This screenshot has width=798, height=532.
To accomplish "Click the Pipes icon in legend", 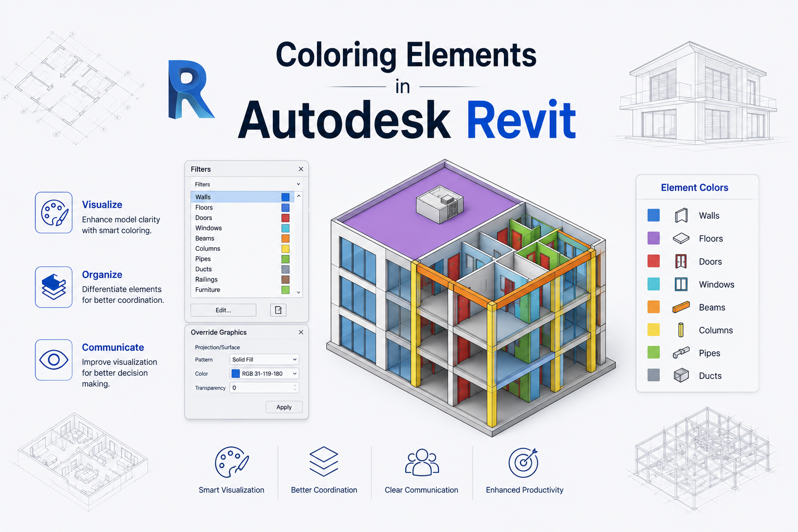I will click(681, 353).
